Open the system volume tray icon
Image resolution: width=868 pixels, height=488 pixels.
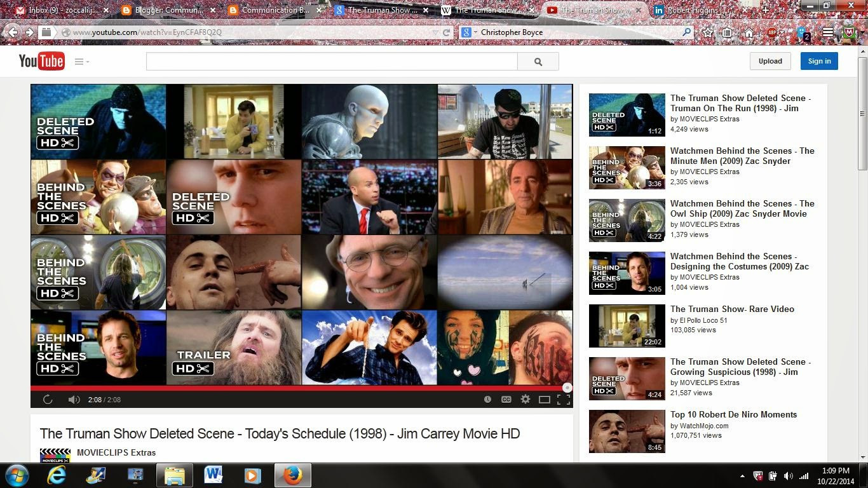(x=789, y=476)
